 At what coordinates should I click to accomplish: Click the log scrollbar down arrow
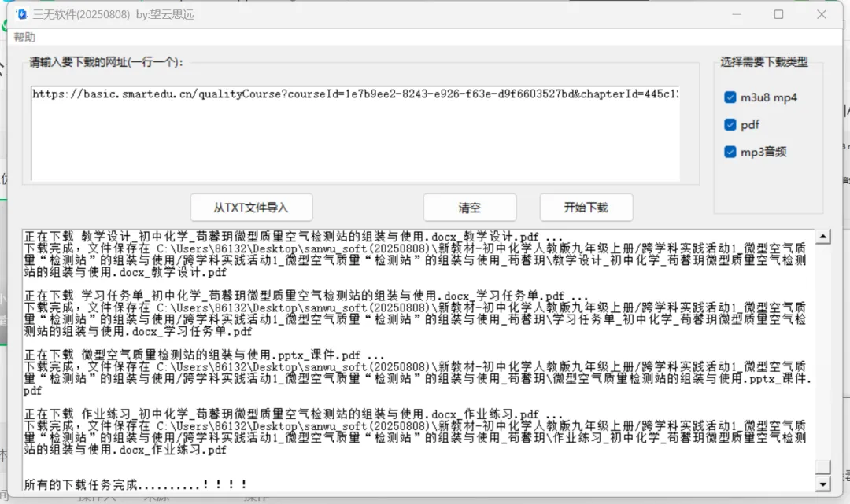(x=823, y=484)
